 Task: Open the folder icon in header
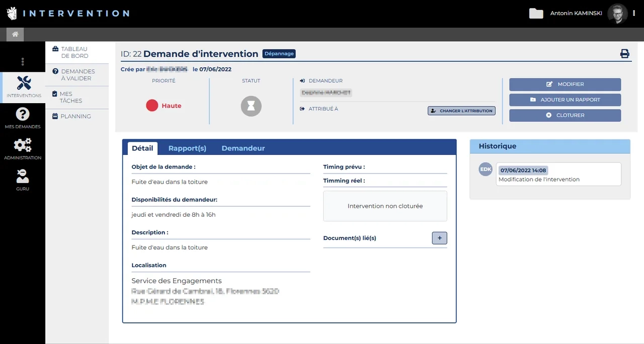pyautogui.click(x=536, y=14)
